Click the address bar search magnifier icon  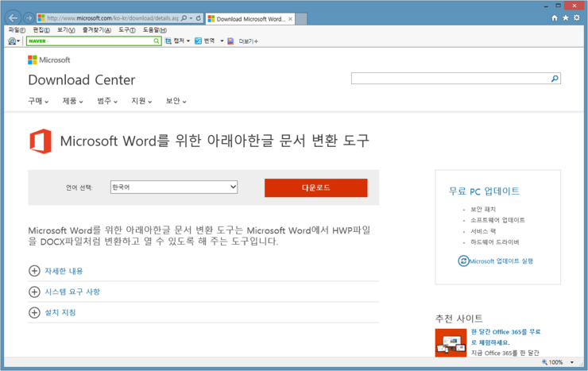(x=184, y=18)
